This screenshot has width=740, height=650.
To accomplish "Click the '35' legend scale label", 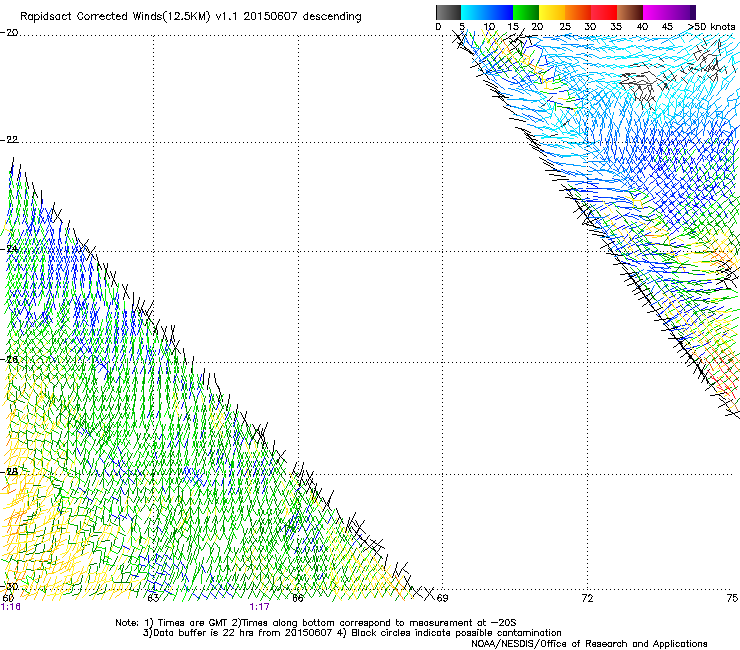I will click(616, 26).
